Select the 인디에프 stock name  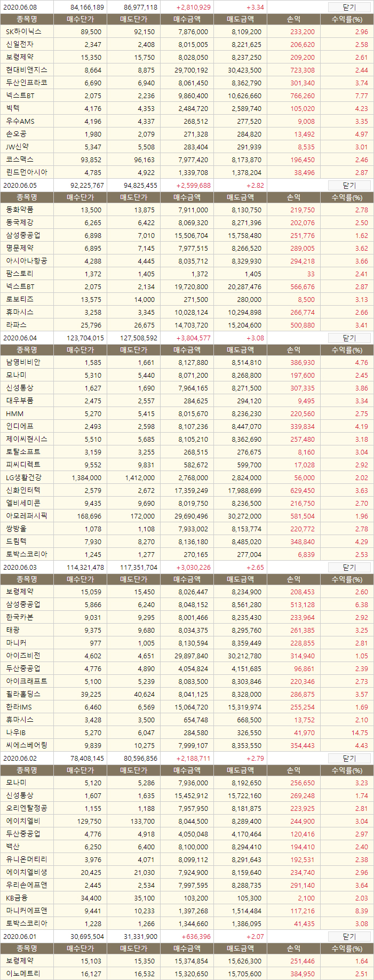(x=20, y=427)
